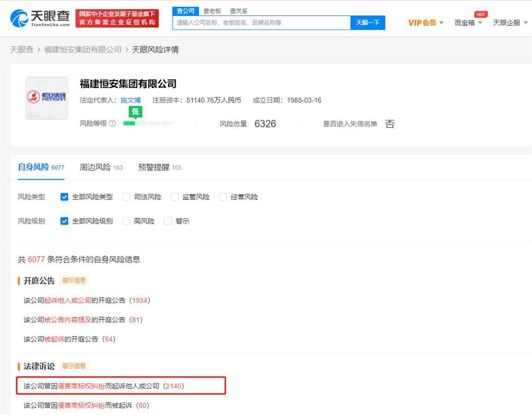
Task: Click the 风险总量 6326 value
Action: click(x=265, y=124)
